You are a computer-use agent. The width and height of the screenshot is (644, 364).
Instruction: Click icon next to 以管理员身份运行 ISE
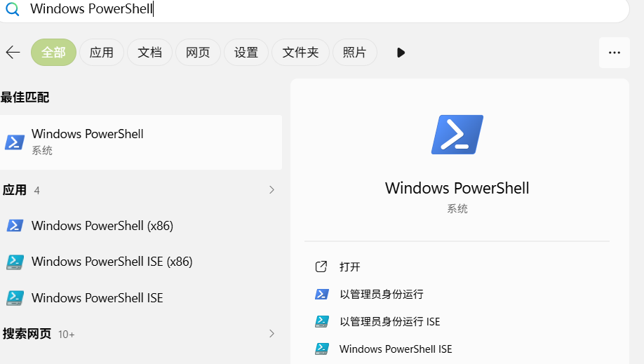321,322
